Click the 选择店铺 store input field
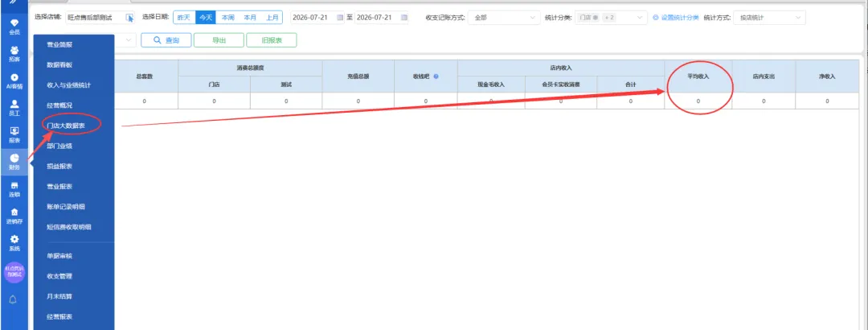This screenshot has height=330, width=868. [x=100, y=18]
